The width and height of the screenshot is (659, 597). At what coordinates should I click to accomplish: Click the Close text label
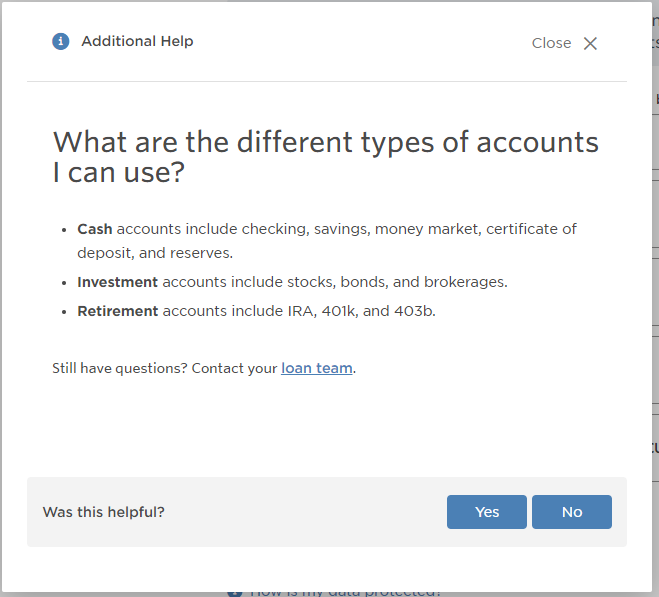[551, 43]
